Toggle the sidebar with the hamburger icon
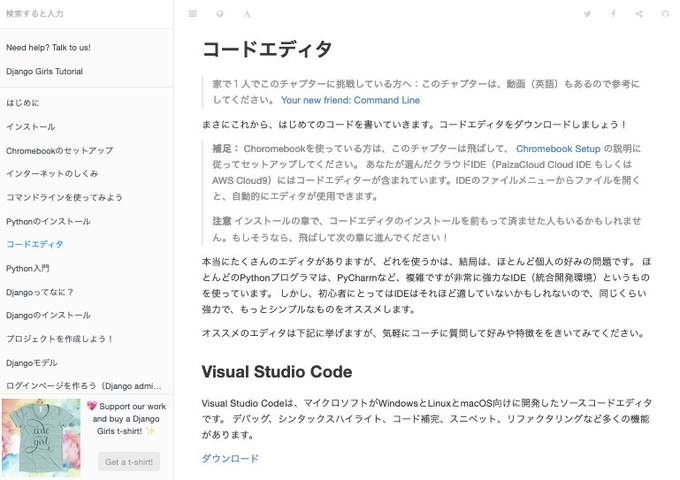The height and width of the screenshot is (480, 680). tap(193, 14)
